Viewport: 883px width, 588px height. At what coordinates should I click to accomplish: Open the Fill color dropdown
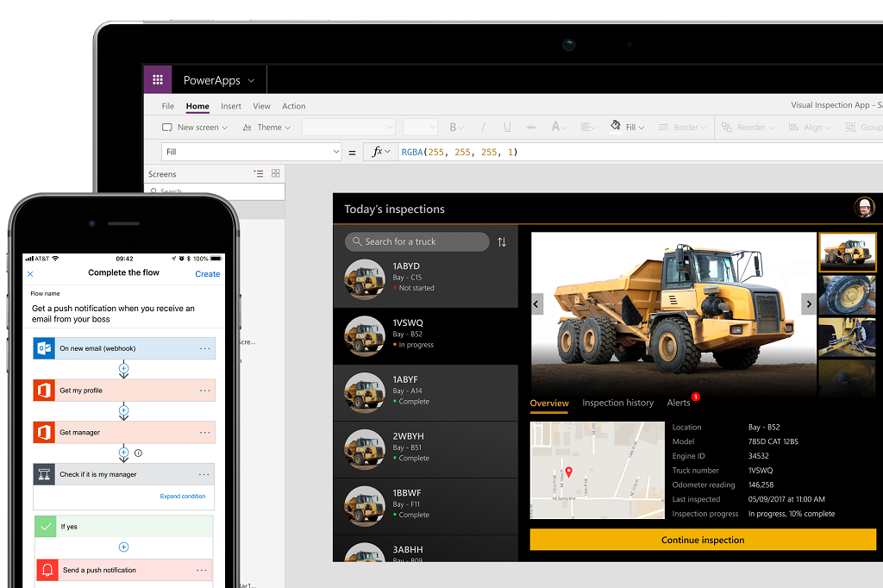point(628,126)
